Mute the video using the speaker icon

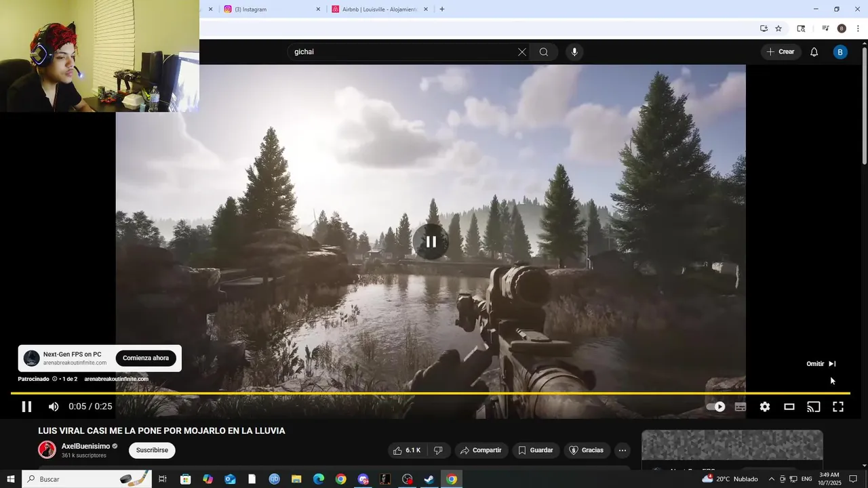coord(54,407)
